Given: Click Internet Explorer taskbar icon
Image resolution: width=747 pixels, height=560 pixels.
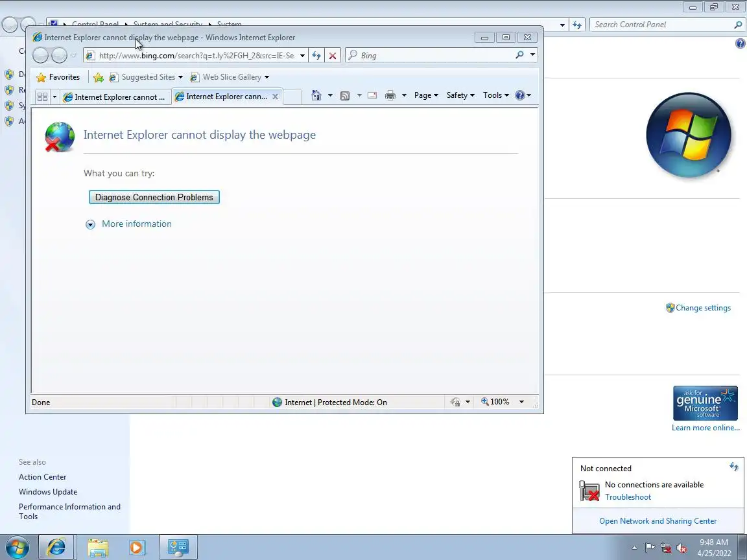Looking at the screenshot, I should pos(56,548).
